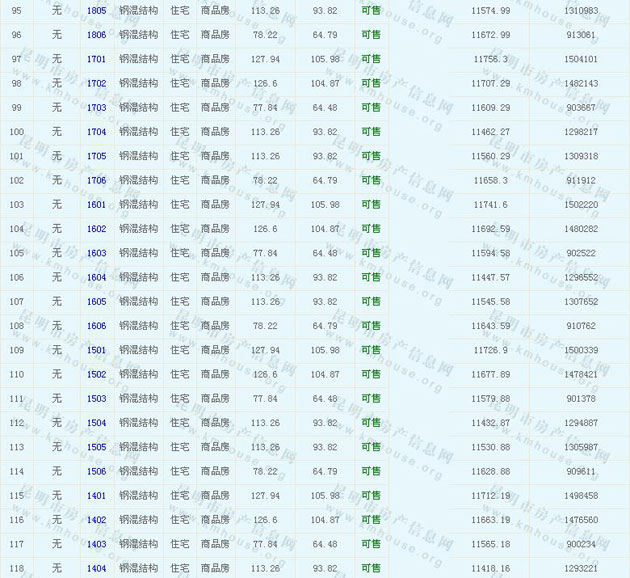The height and width of the screenshot is (578, 630).
Task: Click room number 1701 link
Action: tap(96, 59)
